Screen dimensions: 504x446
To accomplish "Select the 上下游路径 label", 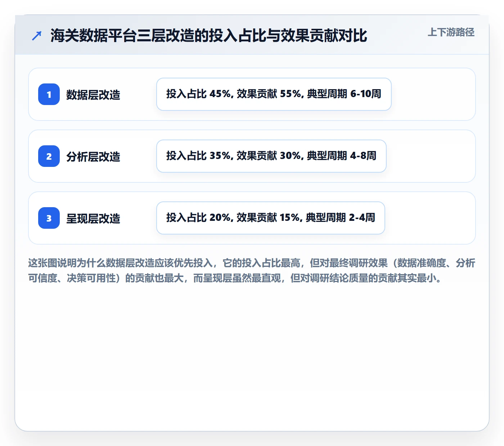I will [x=451, y=32].
